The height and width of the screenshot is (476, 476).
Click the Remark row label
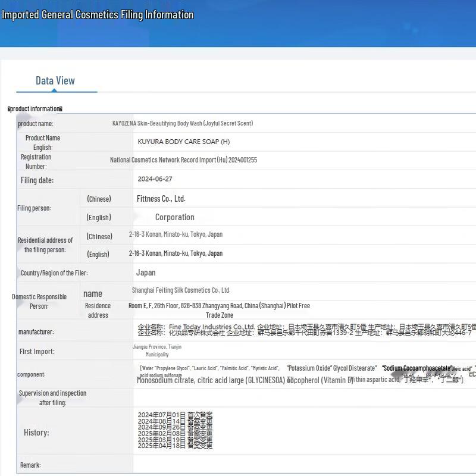pos(30,465)
